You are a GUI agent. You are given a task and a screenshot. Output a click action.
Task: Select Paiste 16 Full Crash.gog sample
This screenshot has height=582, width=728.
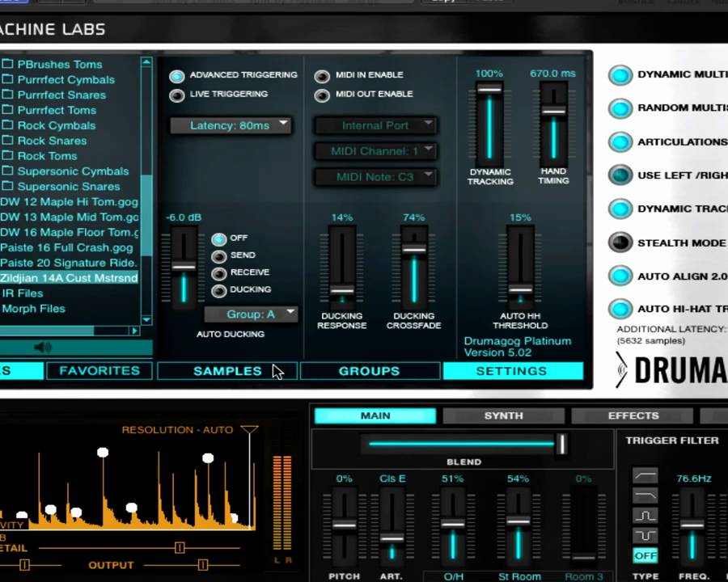click(x=67, y=247)
